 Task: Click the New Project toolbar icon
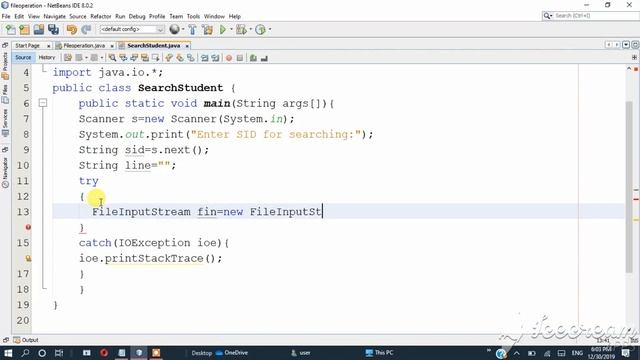(24, 29)
